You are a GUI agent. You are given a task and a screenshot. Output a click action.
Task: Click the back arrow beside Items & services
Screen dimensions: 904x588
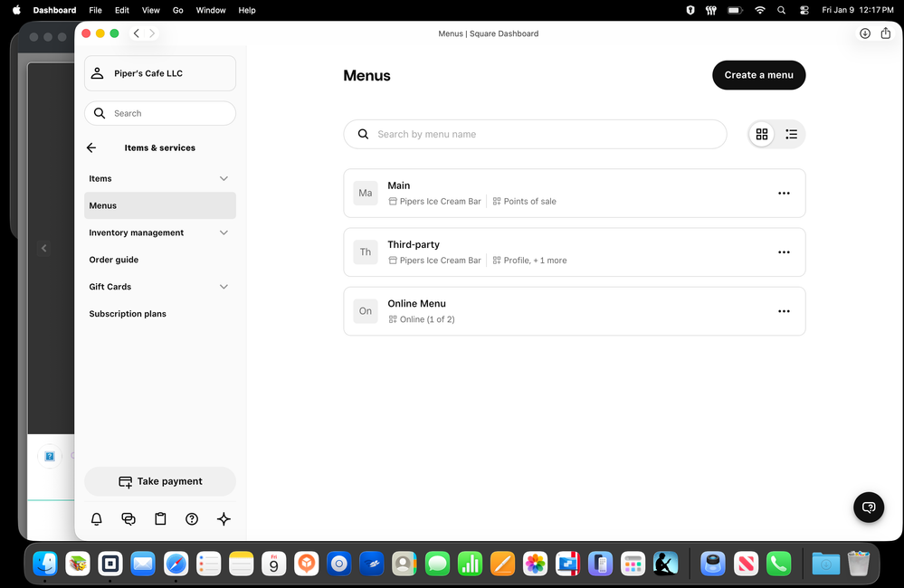pos(91,147)
